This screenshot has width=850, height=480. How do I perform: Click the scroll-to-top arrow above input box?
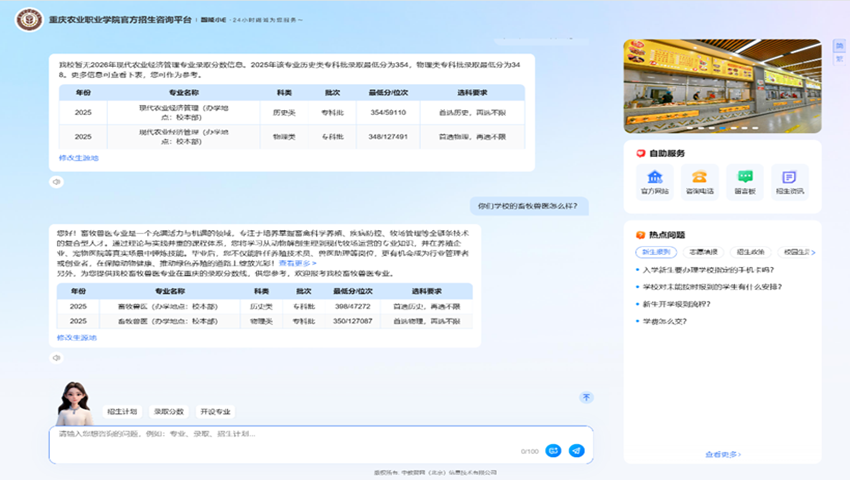586,397
